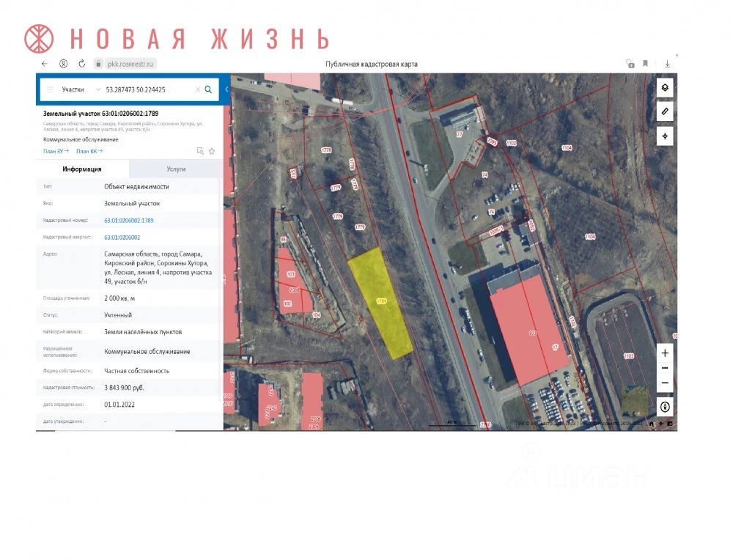Click the large red building labeled 17
Screen dimensions: 733x560
[x=528, y=330]
